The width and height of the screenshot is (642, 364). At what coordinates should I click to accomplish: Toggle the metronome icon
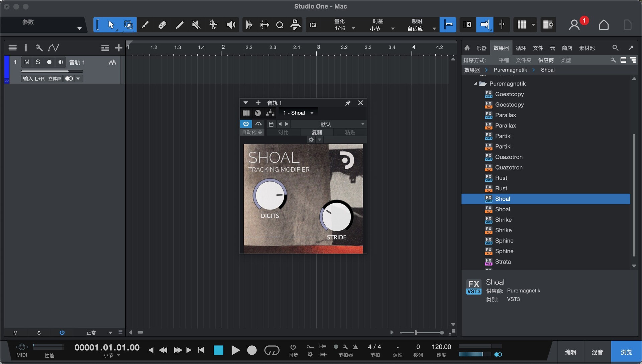(355, 347)
